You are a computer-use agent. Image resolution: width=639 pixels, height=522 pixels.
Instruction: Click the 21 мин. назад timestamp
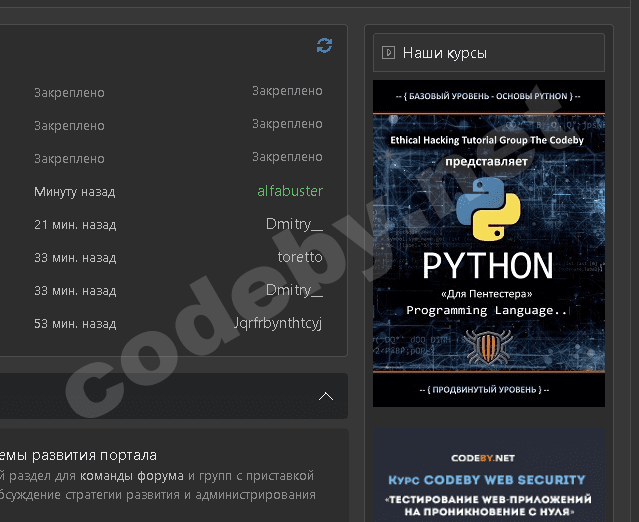(75, 225)
